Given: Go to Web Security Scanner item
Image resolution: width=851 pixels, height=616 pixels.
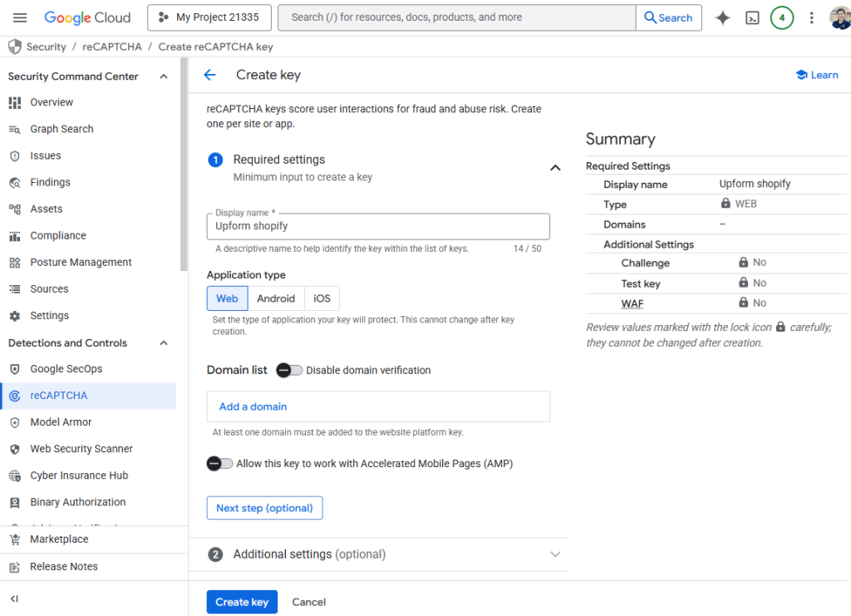Looking at the screenshot, I should coord(81,449).
